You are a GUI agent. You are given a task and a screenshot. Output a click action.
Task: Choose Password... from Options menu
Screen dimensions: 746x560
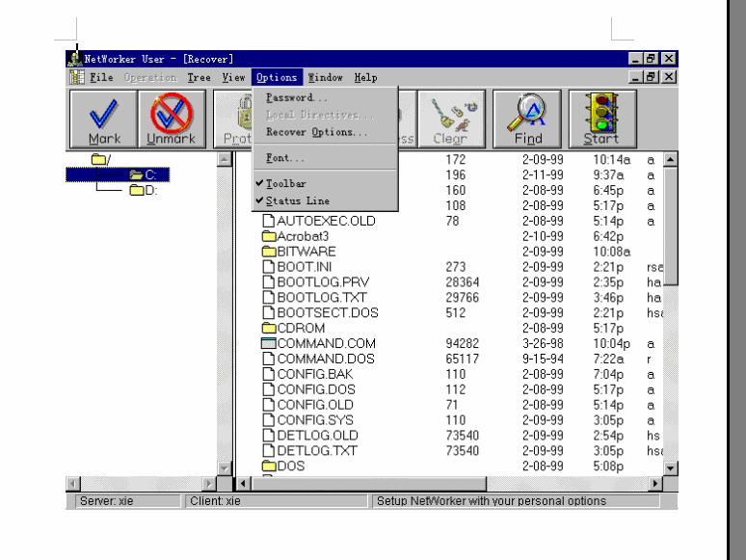[x=296, y=97]
